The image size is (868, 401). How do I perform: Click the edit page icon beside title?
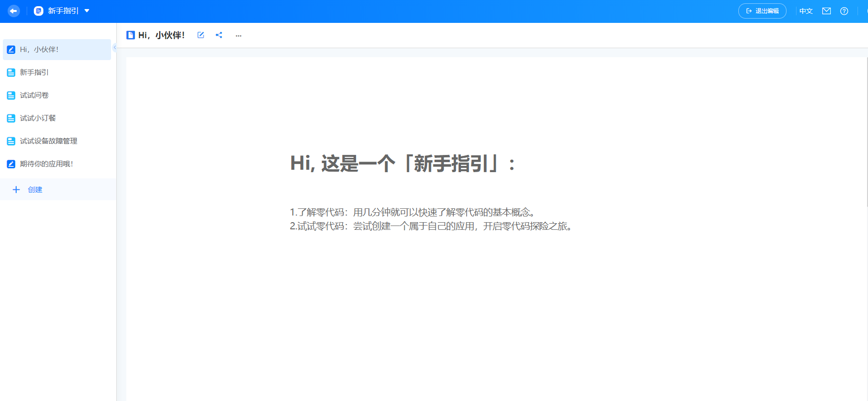point(201,35)
